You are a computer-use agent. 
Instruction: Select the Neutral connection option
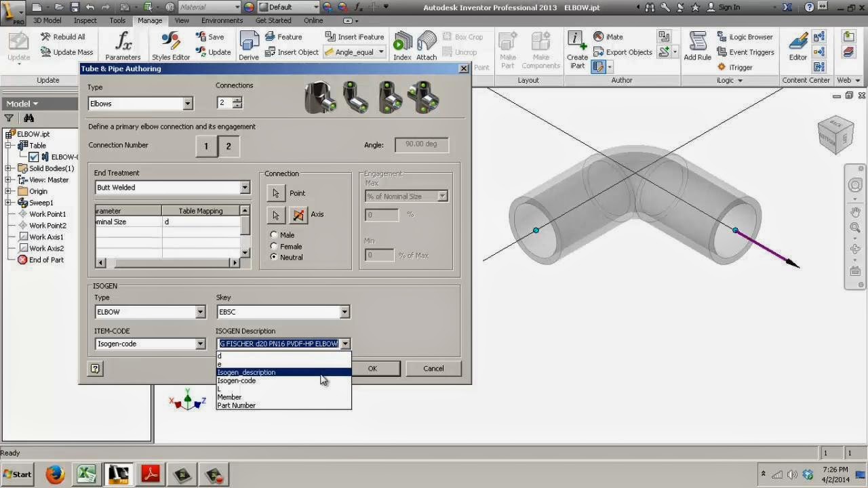(274, 258)
